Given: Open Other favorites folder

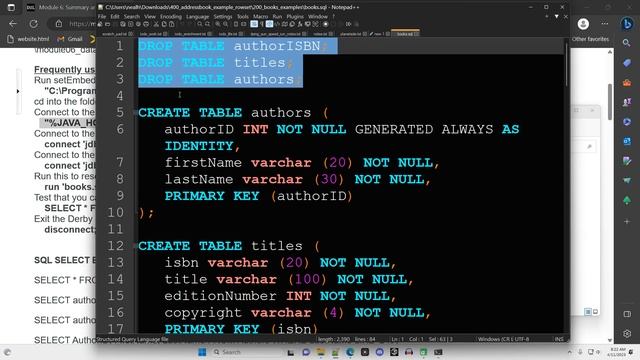Looking at the screenshot, I should pyautogui.click(x=590, y=39).
